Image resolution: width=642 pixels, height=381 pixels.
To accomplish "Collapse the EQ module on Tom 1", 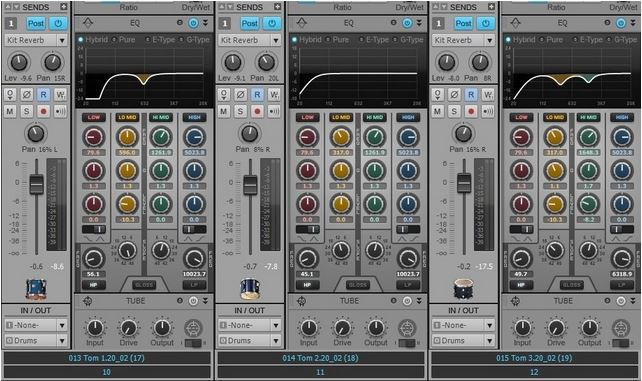I will pyautogui.click(x=205, y=23).
